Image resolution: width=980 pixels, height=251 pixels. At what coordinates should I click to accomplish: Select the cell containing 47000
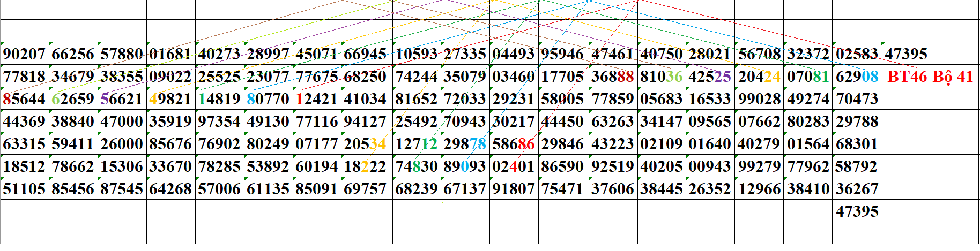pos(122,121)
